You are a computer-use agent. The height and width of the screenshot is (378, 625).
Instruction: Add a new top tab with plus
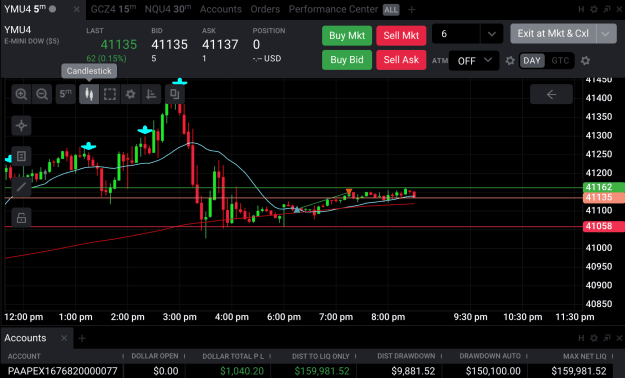[x=411, y=10]
